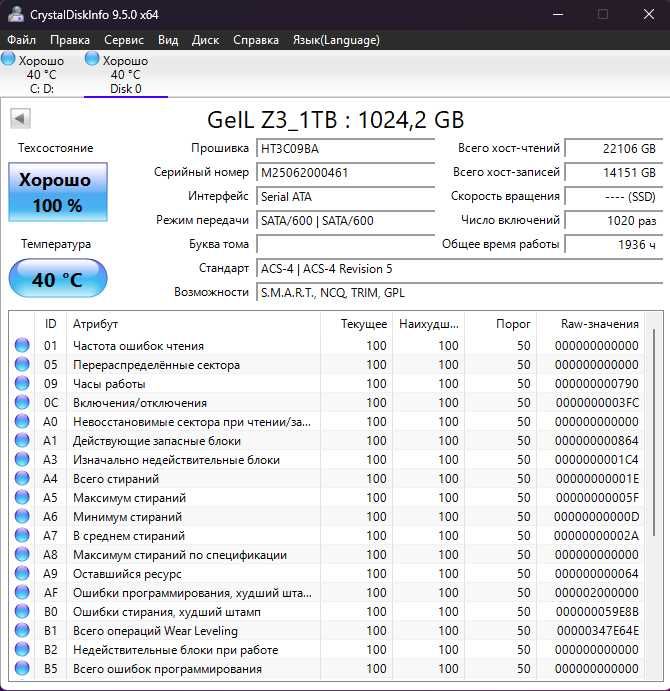
Task: Select the Оставшийся ресурс attribute row
Action: pos(326,573)
